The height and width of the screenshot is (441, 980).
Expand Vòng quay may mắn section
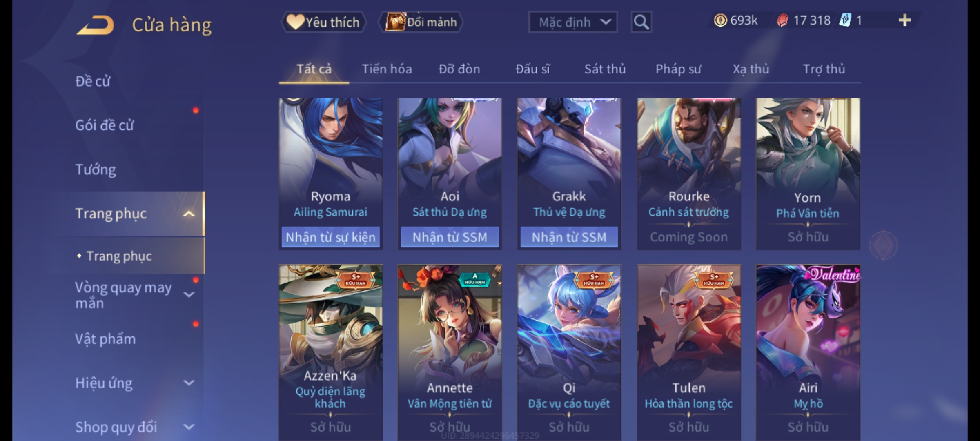coord(189,294)
